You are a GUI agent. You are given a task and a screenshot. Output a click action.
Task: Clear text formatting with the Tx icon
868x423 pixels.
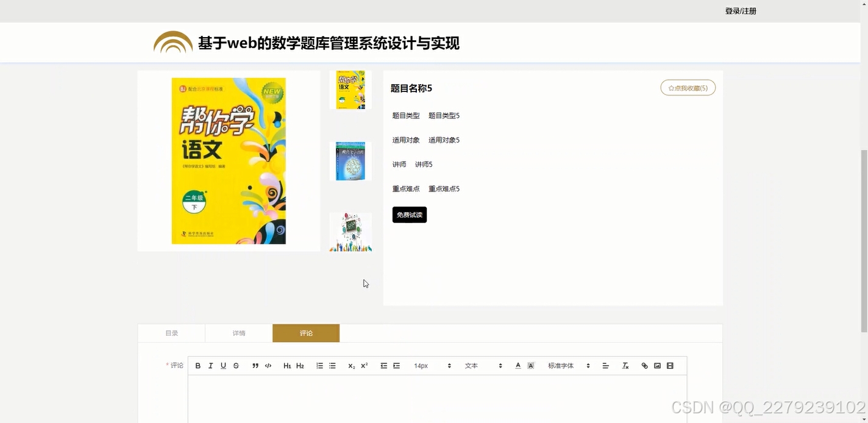coord(625,365)
